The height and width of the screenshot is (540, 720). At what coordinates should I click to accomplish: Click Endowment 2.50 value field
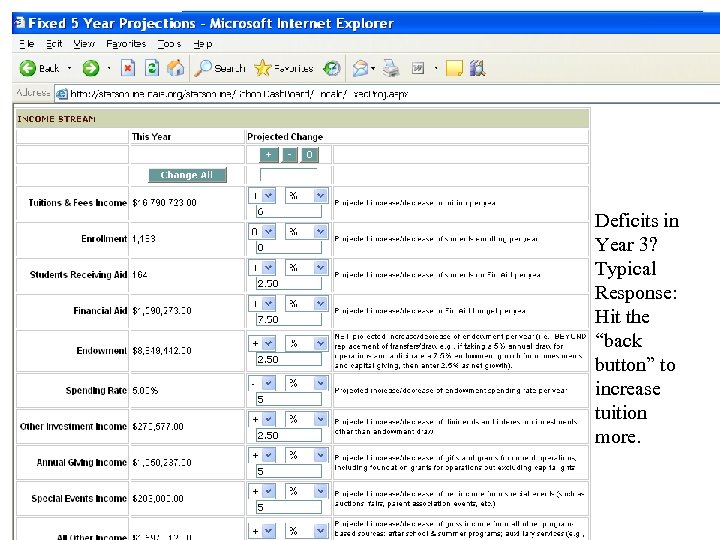289,359
